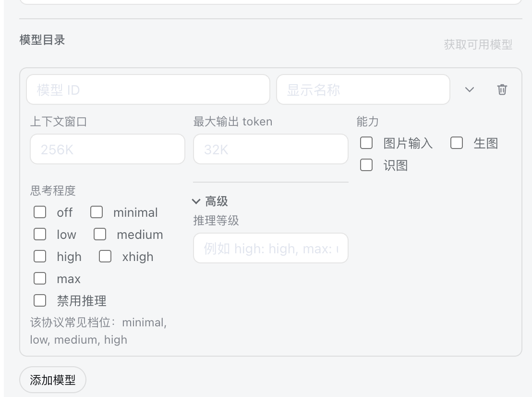Check the 生图 capability box
The width and height of the screenshot is (532, 397).
click(457, 143)
